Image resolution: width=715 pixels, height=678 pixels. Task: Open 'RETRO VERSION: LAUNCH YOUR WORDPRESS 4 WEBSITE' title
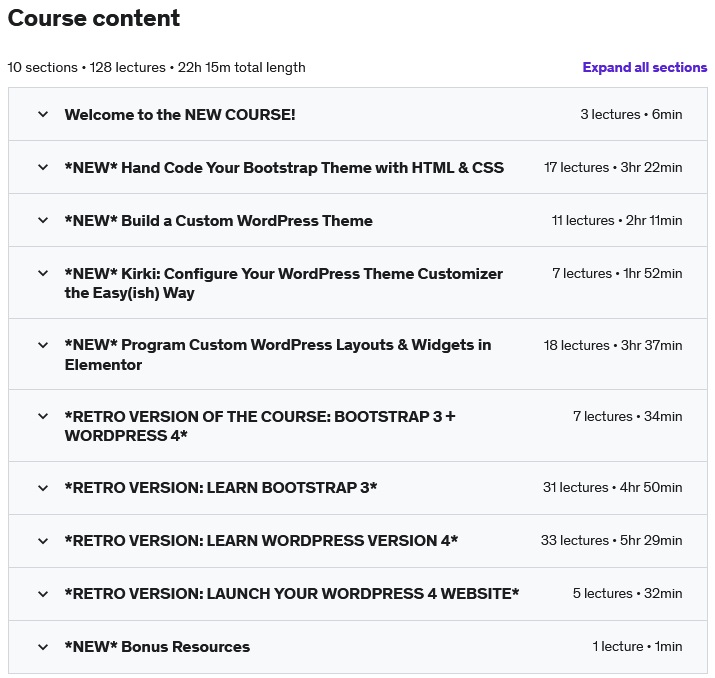tap(292, 594)
